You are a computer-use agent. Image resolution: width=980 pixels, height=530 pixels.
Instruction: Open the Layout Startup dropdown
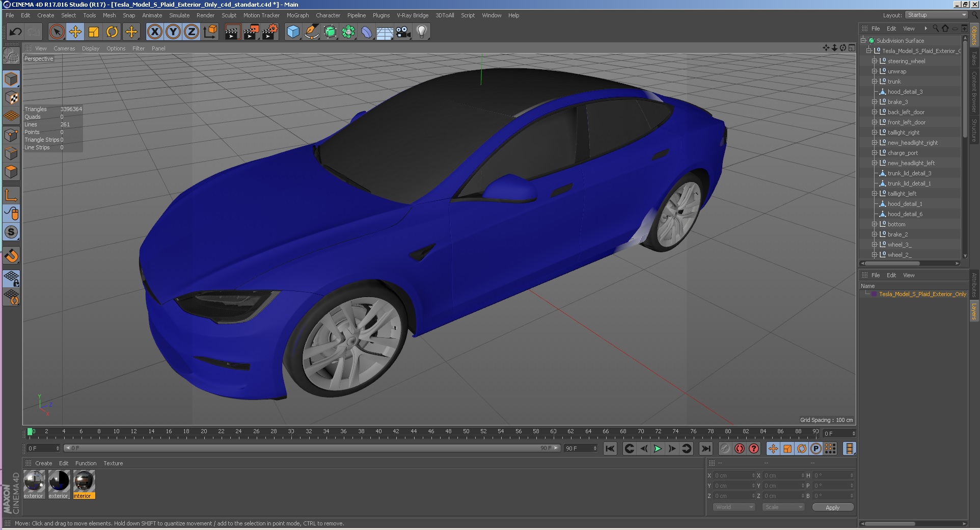[x=936, y=15]
